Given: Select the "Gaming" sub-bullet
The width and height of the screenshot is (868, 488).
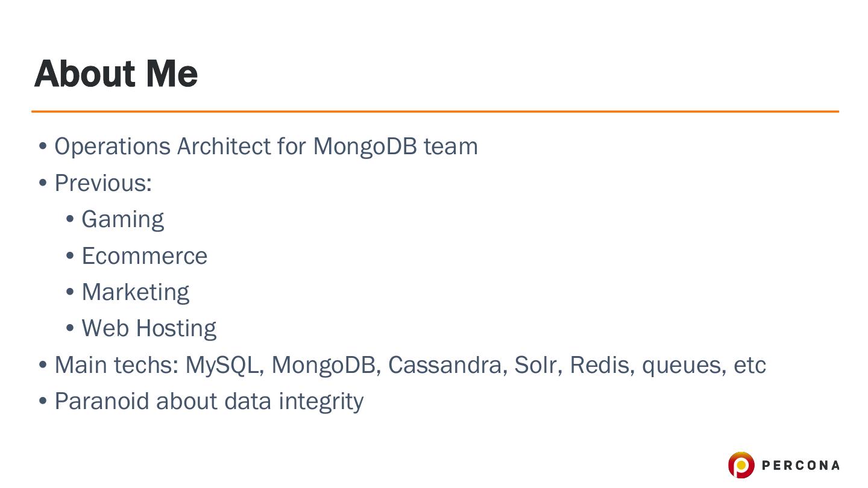Looking at the screenshot, I should coord(122,219).
